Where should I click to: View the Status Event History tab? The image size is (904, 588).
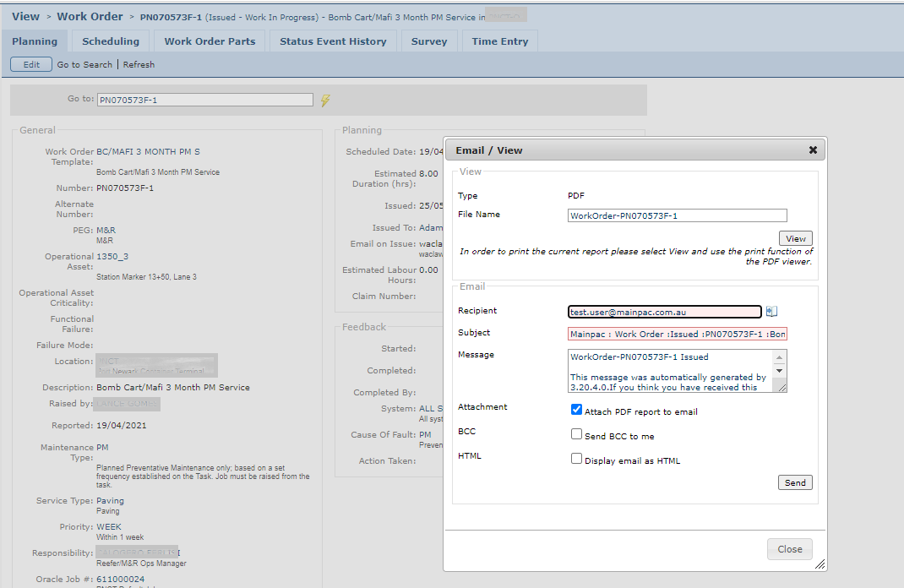333,41
